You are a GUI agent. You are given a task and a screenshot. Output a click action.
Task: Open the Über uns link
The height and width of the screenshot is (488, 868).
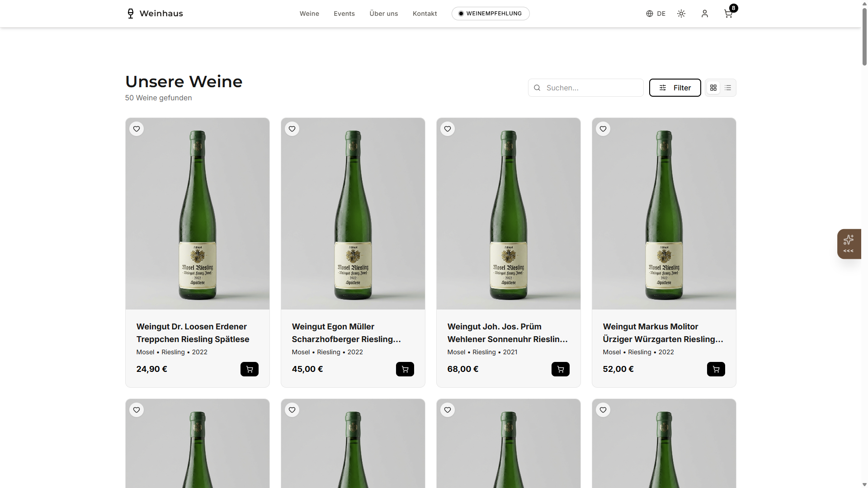pyautogui.click(x=383, y=14)
